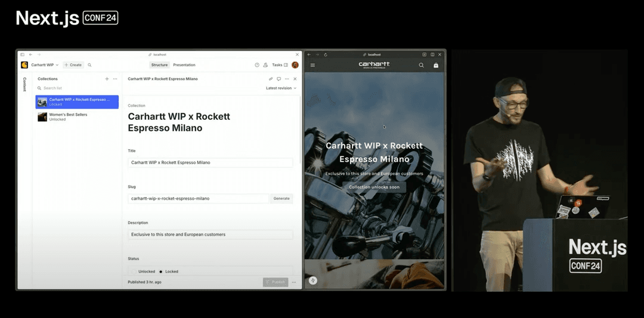The width and height of the screenshot is (644, 318).
Task: Click the Create button
Action: 73,65
